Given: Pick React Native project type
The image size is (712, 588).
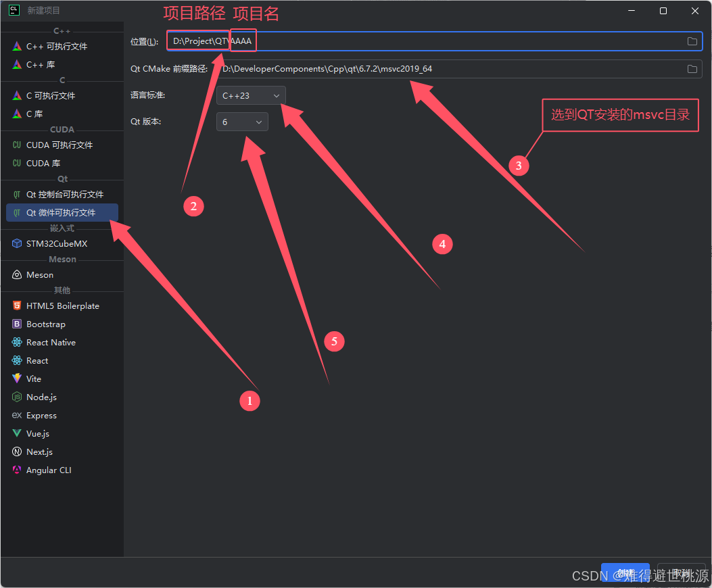Looking at the screenshot, I should (62, 342).
